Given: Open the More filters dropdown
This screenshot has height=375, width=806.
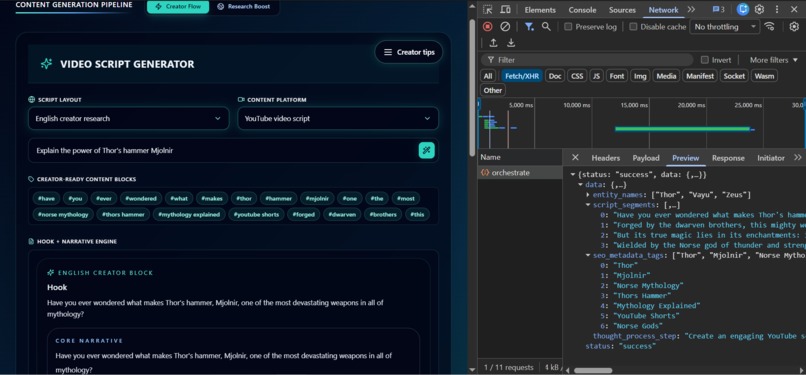Looking at the screenshot, I should (x=773, y=60).
